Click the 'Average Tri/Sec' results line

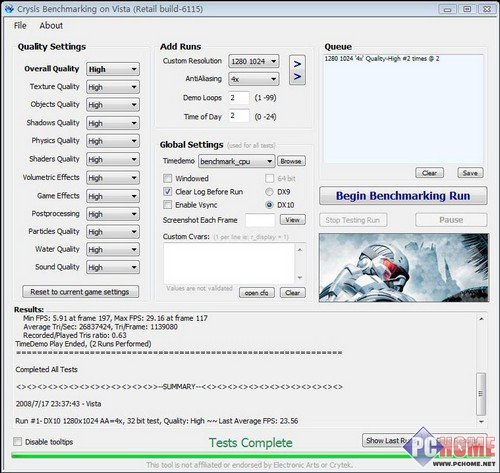pos(100,327)
